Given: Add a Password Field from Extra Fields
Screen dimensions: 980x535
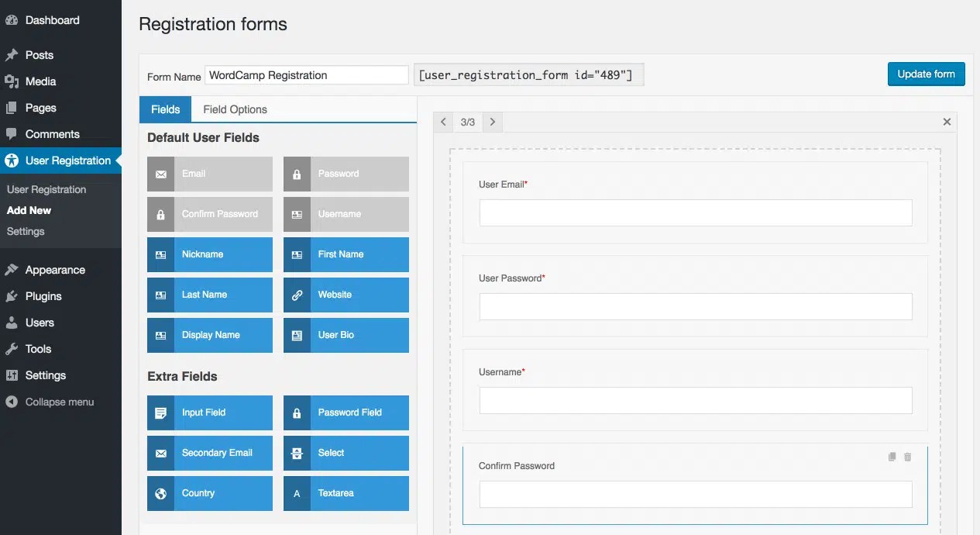Looking at the screenshot, I should click(x=346, y=412).
